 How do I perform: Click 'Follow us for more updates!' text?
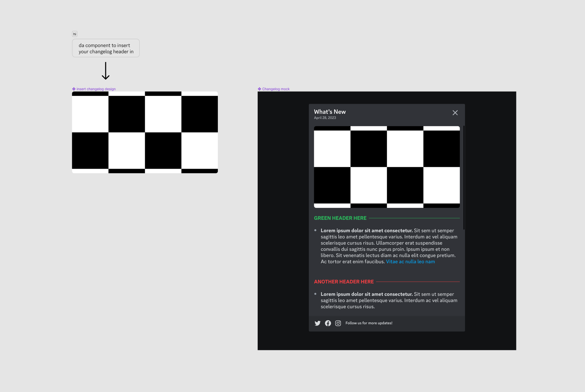369,323
